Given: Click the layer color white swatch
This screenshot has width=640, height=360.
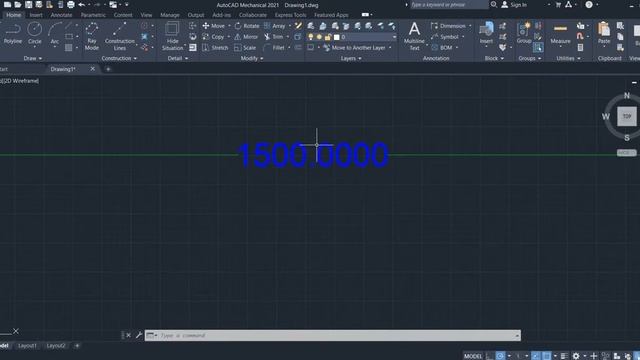Looking at the screenshot, I should (336, 37).
